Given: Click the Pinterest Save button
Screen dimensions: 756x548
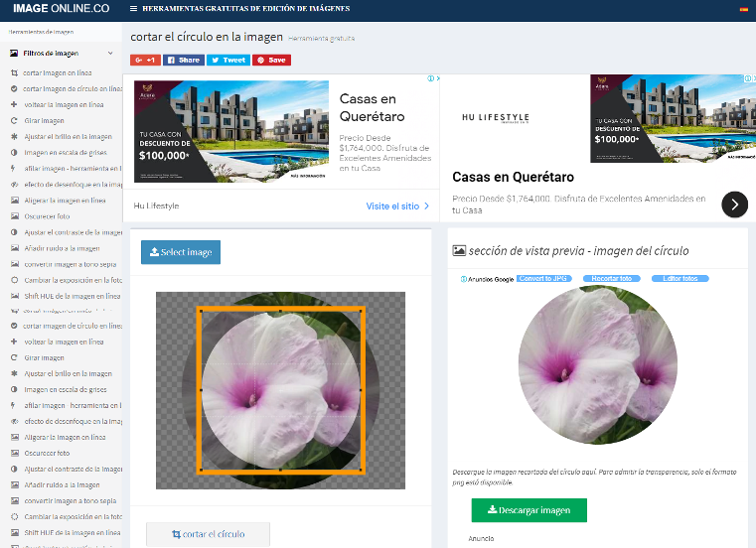Looking at the screenshot, I should tap(272, 60).
